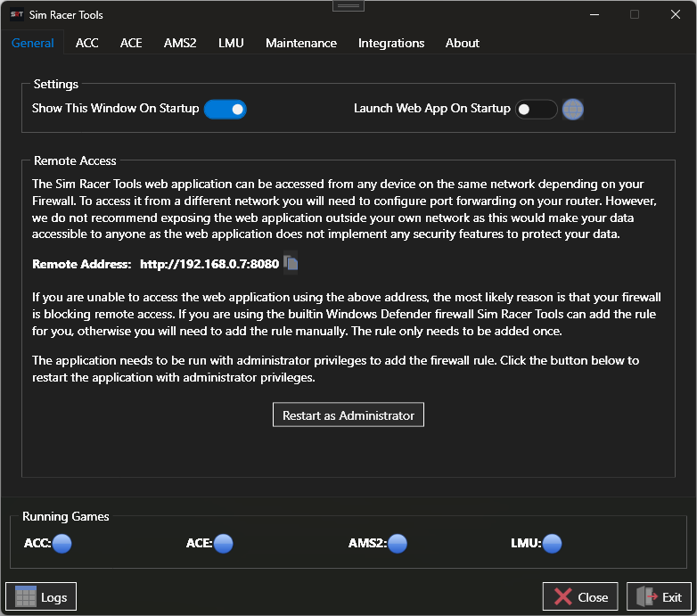The width and height of the screenshot is (697, 616).
Task: Copy the remote address with clipboard icon
Action: pos(291,263)
